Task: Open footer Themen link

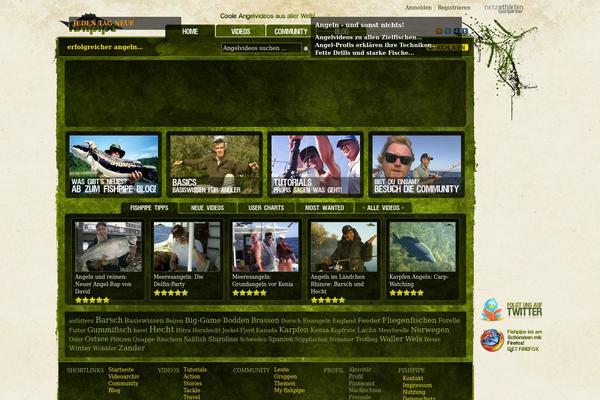Action: coord(284,384)
